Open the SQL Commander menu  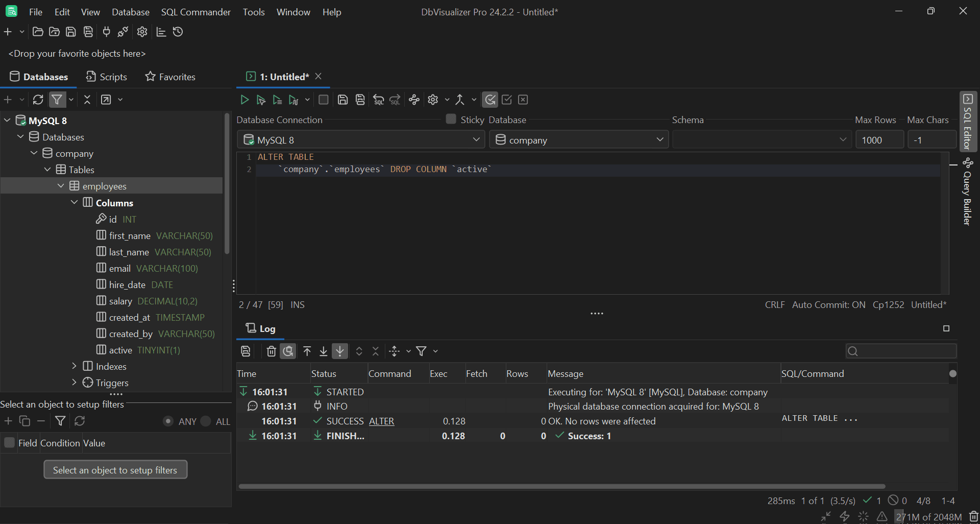195,12
